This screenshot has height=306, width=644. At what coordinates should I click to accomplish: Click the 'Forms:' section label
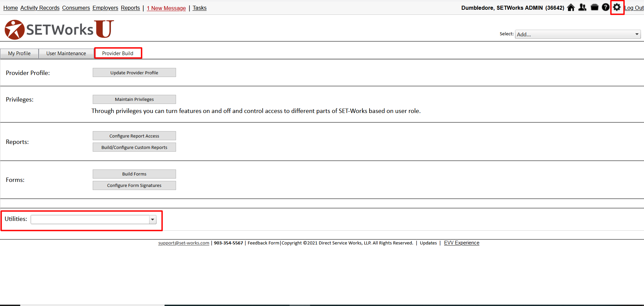pyautogui.click(x=15, y=180)
